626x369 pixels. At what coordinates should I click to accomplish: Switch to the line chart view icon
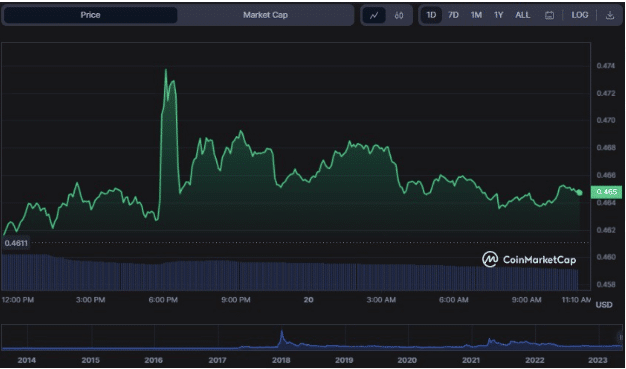374,16
